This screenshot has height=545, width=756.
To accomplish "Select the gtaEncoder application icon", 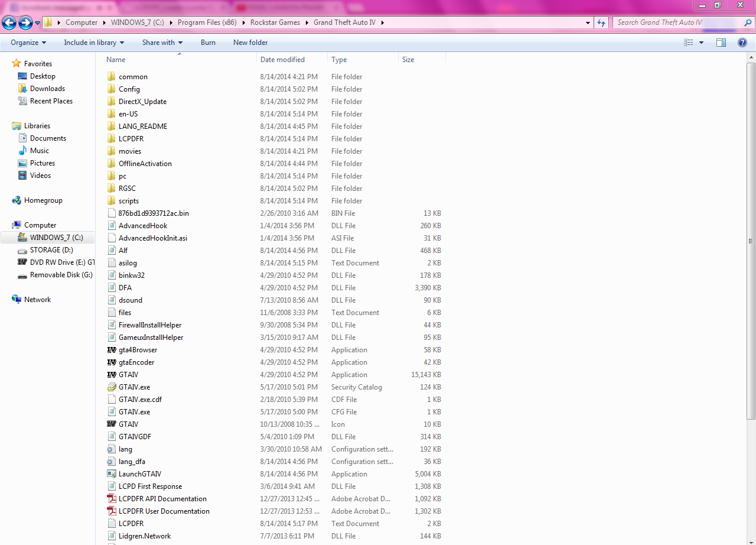I will [112, 362].
